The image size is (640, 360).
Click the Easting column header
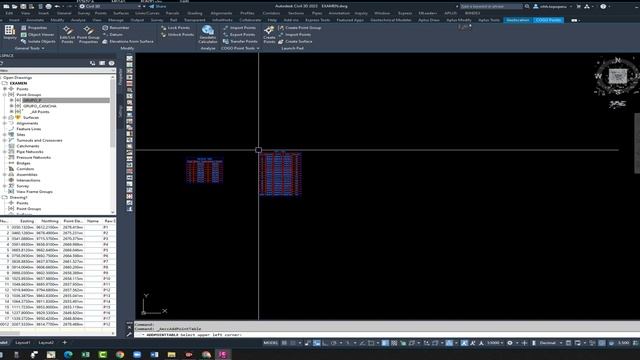tap(27, 221)
